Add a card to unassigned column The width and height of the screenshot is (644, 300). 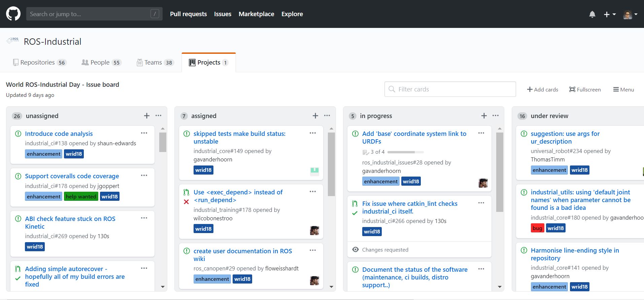(x=147, y=116)
